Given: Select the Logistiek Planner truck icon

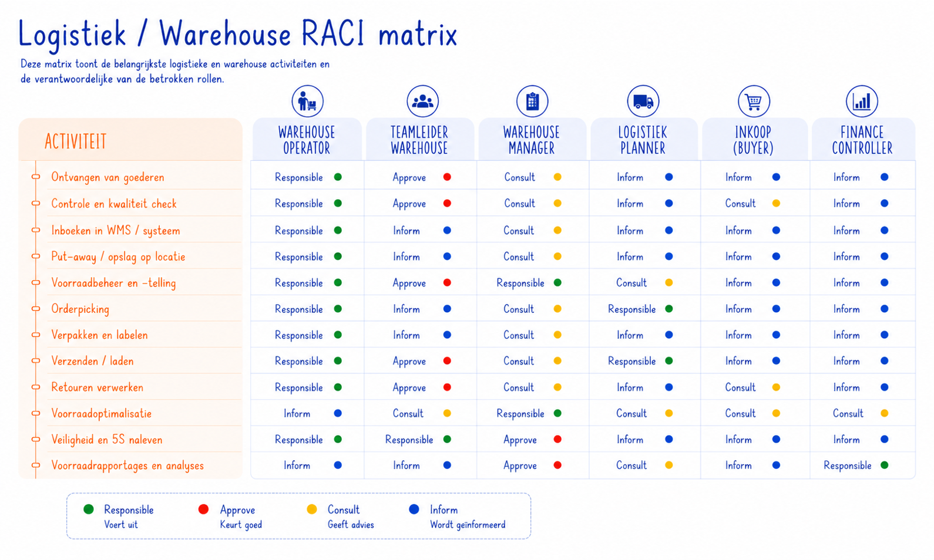Looking at the screenshot, I should (x=643, y=102).
